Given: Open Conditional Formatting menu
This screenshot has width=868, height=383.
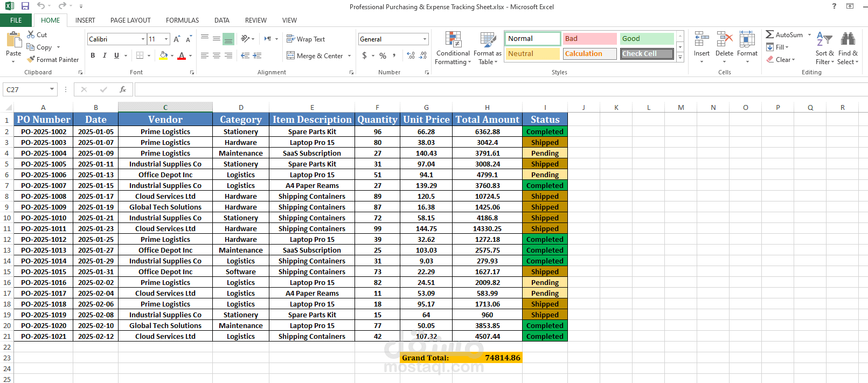Looking at the screenshot, I should [x=453, y=48].
